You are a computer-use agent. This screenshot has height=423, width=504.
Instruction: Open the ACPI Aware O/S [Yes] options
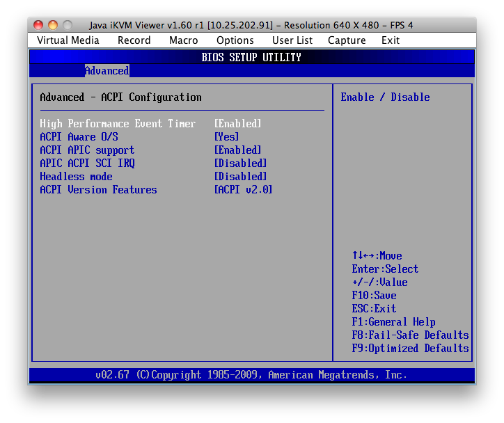[226, 137]
